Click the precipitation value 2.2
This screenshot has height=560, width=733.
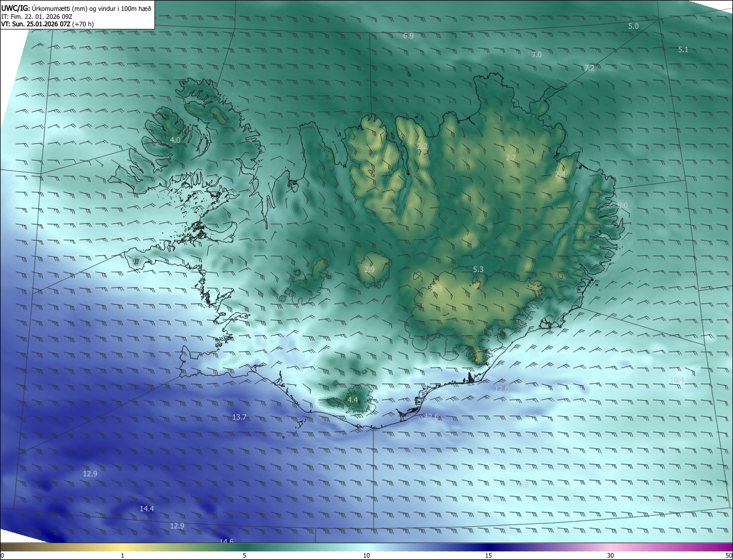pyautogui.click(x=422, y=147)
